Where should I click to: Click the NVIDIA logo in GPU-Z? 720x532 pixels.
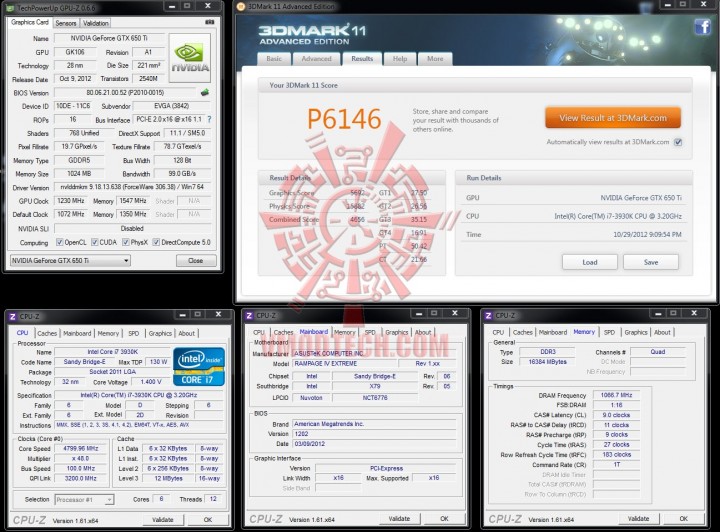pos(190,57)
